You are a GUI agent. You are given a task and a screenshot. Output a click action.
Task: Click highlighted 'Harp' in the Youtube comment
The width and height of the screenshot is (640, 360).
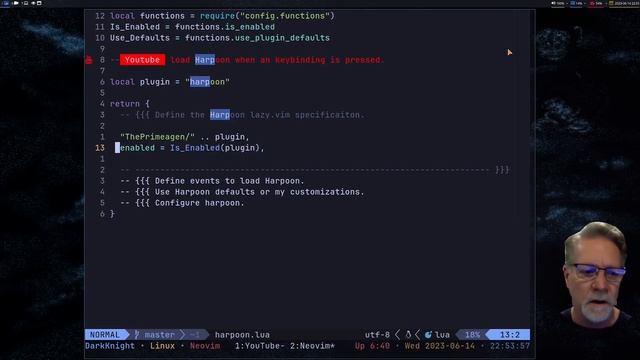(x=205, y=60)
